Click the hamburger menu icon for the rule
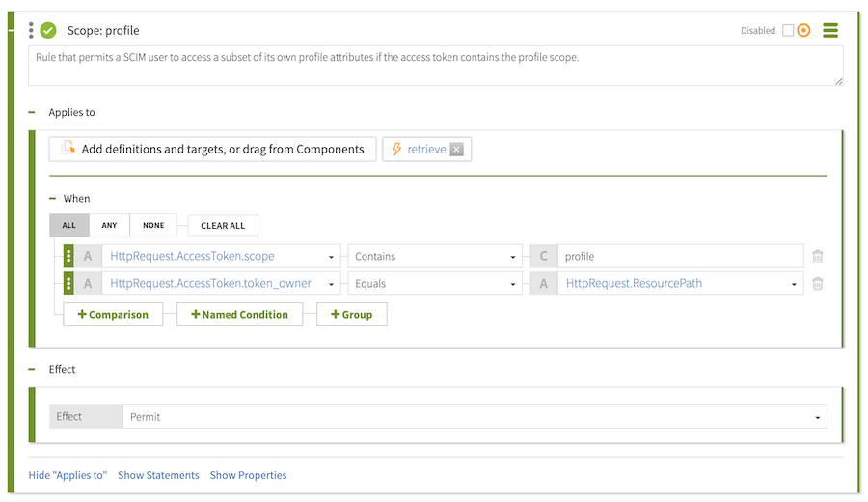The image size is (868, 502). (x=829, y=30)
